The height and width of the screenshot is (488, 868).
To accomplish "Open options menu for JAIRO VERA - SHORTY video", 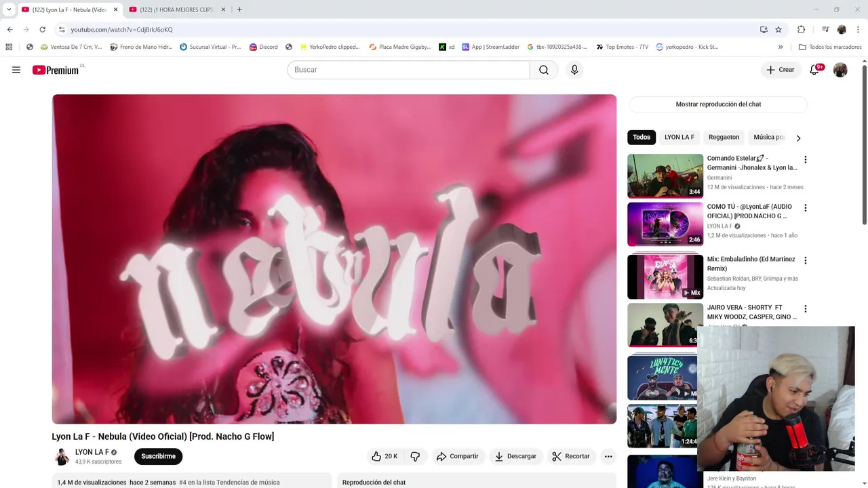I will 805,309.
